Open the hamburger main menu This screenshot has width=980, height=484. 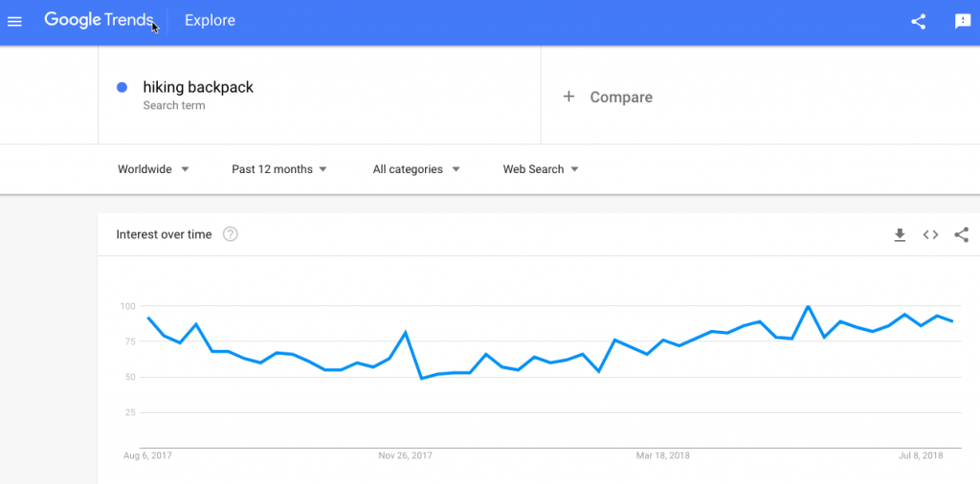pyautogui.click(x=14, y=21)
